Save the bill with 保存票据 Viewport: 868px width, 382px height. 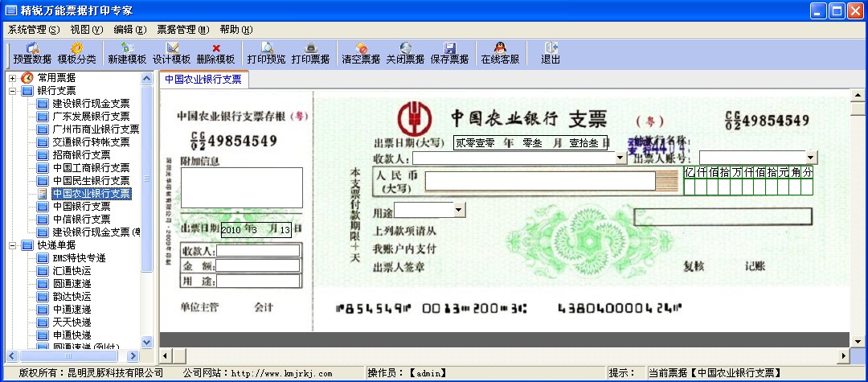point(449,53)
